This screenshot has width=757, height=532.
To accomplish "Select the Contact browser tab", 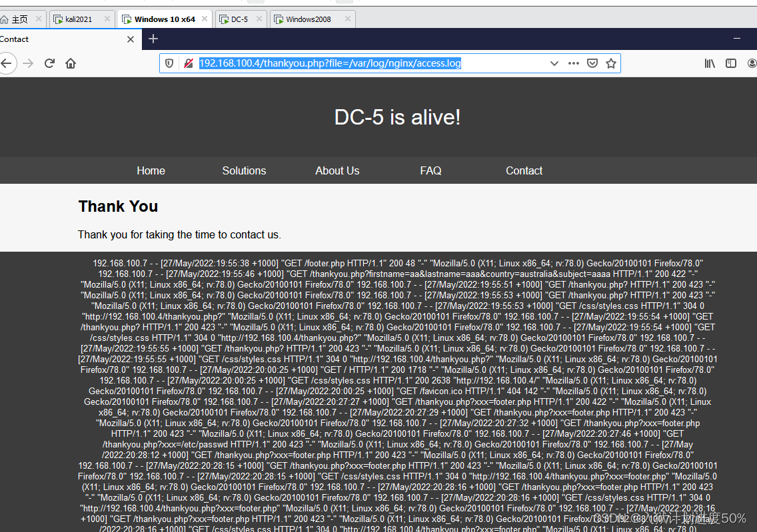I will point(71,39).
